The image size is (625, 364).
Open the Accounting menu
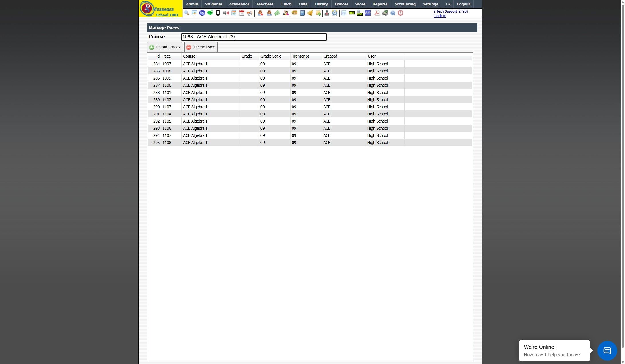pos(404,4)
